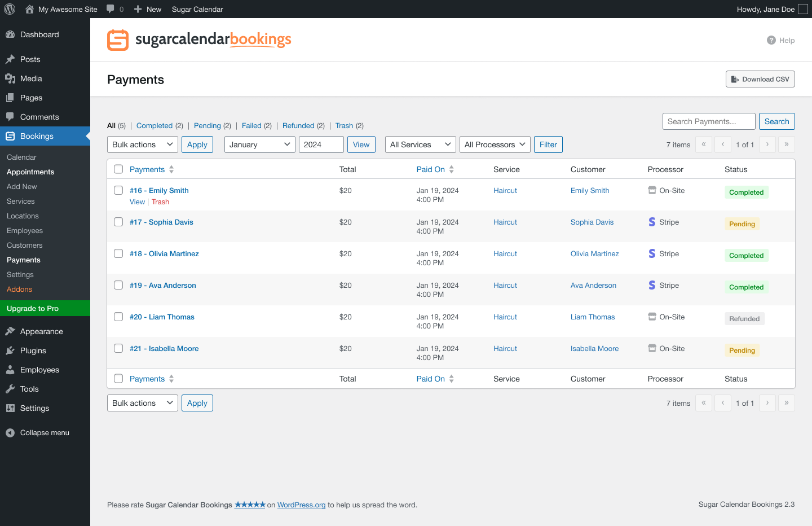Click the Sugar Calendar logo icon

click(118, 40)
